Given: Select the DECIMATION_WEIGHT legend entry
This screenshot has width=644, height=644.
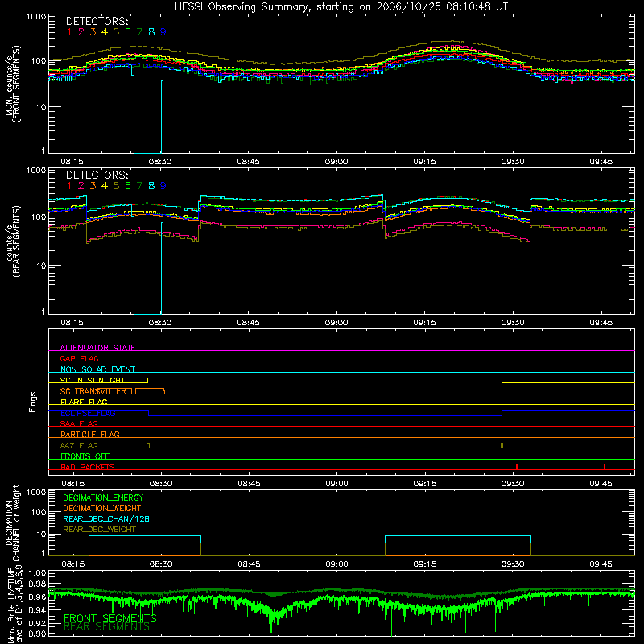Looking at the screenshot, I should point(102,508).
